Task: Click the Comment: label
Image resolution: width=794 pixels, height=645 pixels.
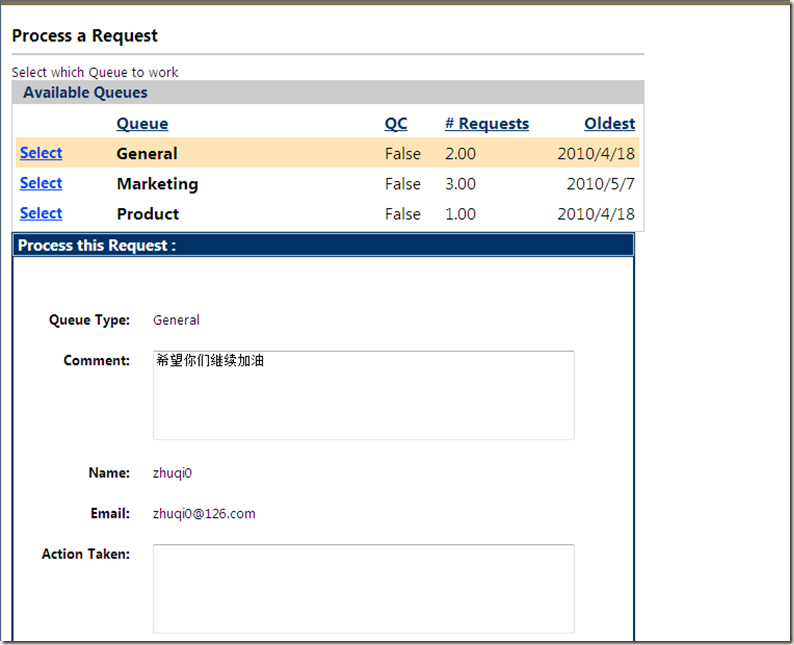Action: [x=96, y=360]
